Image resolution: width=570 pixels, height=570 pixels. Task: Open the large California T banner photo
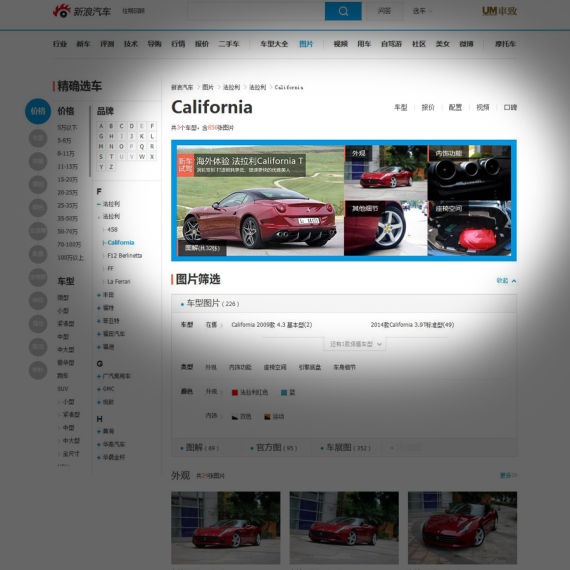tap(260, 200)
